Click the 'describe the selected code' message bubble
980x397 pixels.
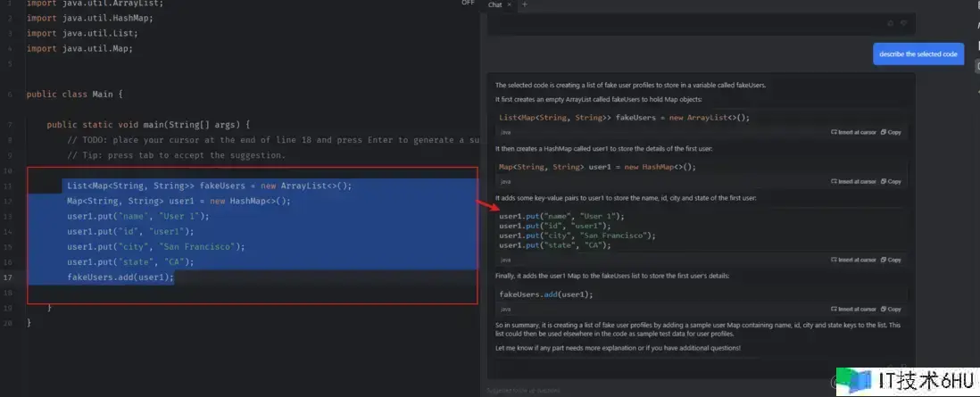click(x=918, y=54)
